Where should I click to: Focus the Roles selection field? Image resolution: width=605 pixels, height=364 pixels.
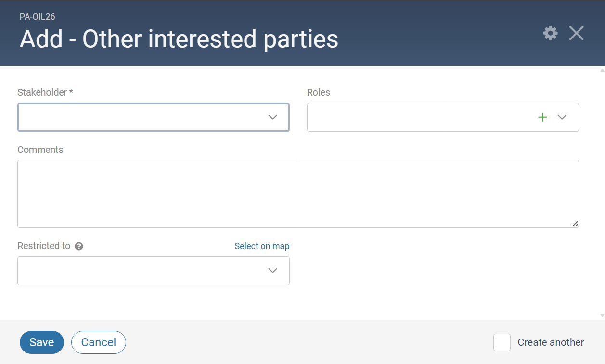(x=443, y=117)
